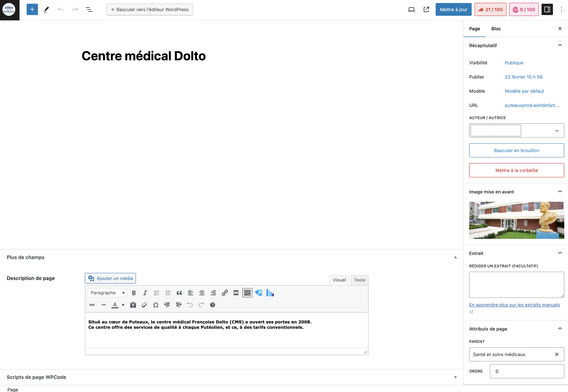Open the text color picker arrow
The image size is (568, 392).
point(123,305)
